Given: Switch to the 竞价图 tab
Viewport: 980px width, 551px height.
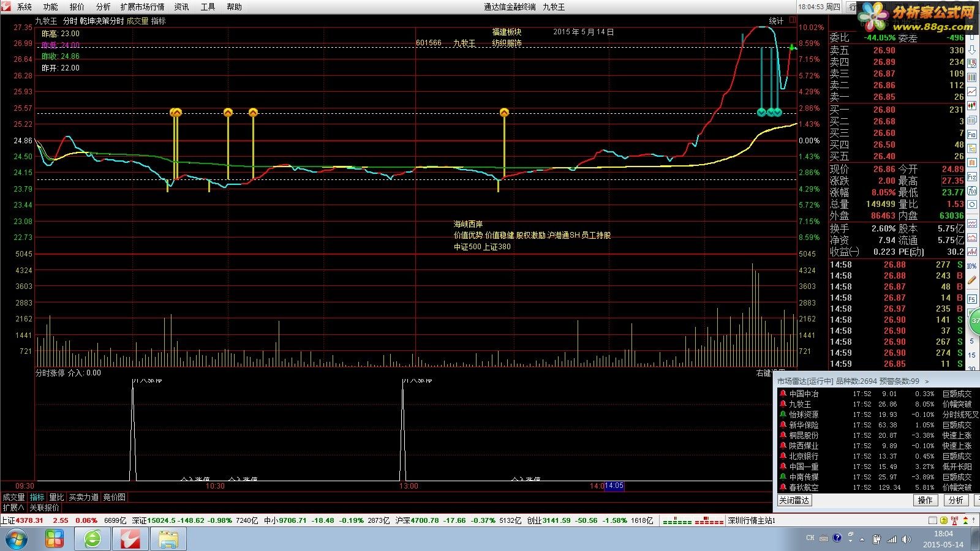Looking at the screenshot, I should click(x=114, y=497).
